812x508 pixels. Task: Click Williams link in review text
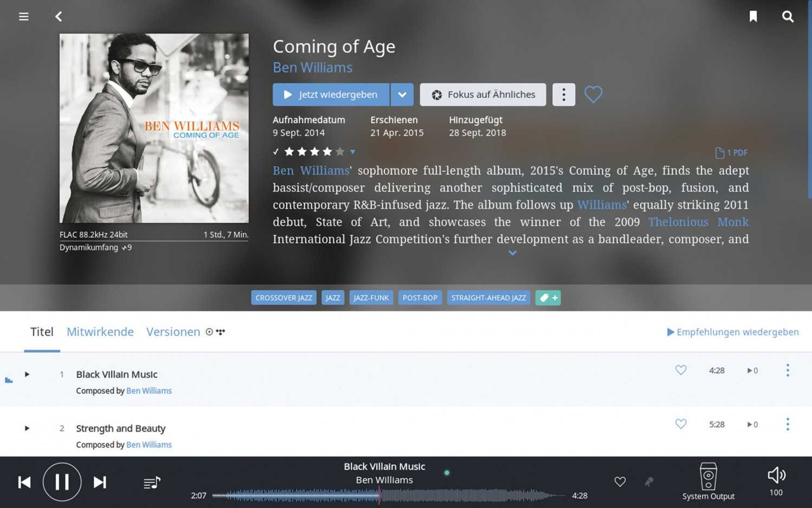pyautogui.click(x=602, y=205)
